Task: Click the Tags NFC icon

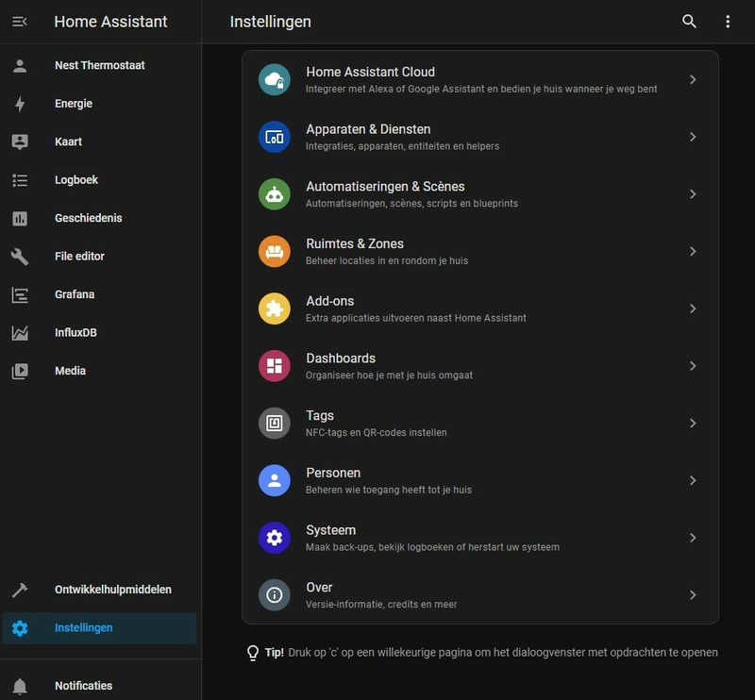Action: 275,424
